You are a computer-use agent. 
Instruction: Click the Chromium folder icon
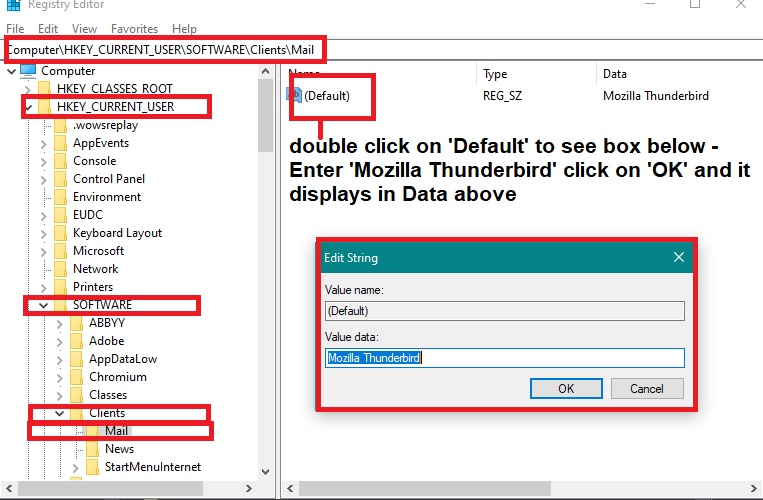[76, 377]
